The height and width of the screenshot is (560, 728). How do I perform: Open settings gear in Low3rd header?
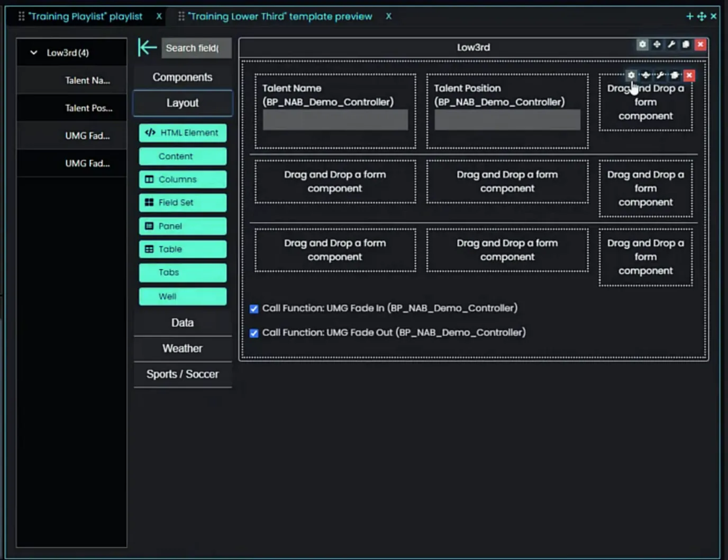click(x=642, y=44)
